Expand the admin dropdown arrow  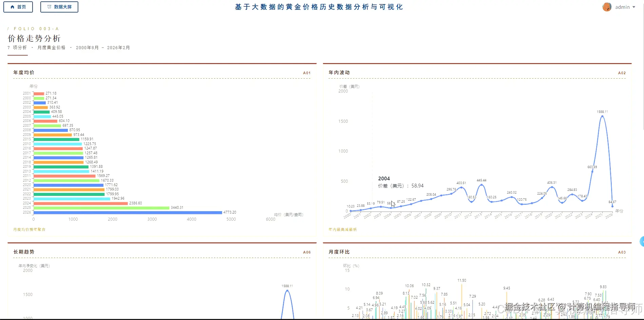pyautogui.click(x=634, y=7)
